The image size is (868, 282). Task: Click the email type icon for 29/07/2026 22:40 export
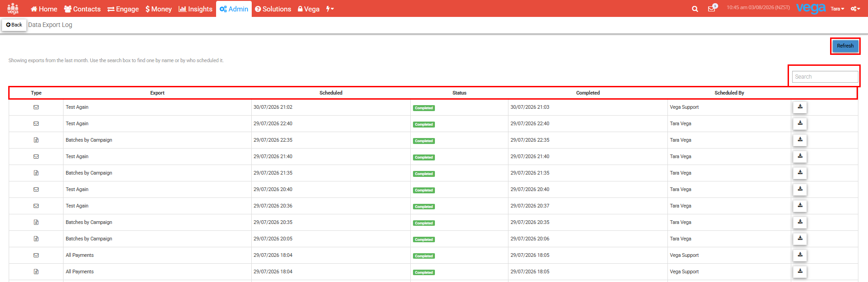click(x=36, y=124)
